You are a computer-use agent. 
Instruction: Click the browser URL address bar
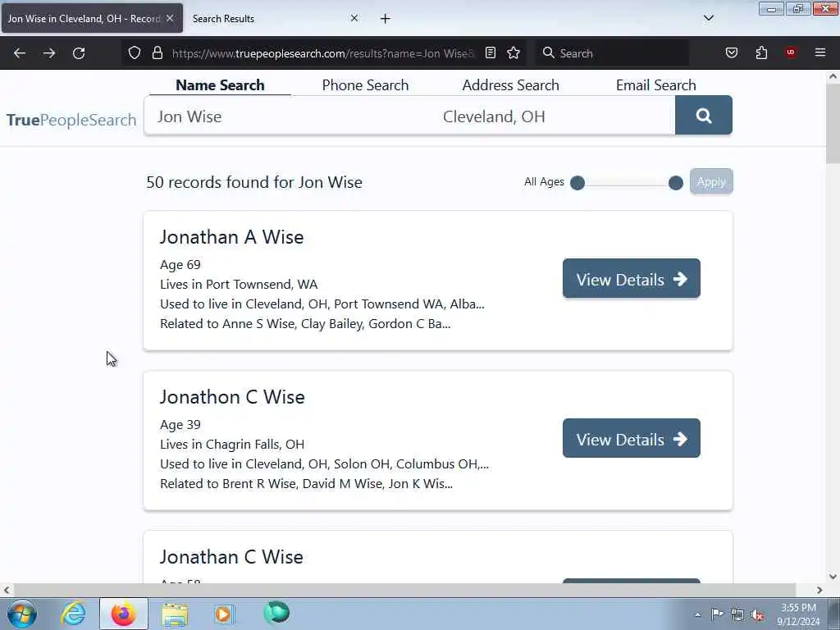coord(322,53)
